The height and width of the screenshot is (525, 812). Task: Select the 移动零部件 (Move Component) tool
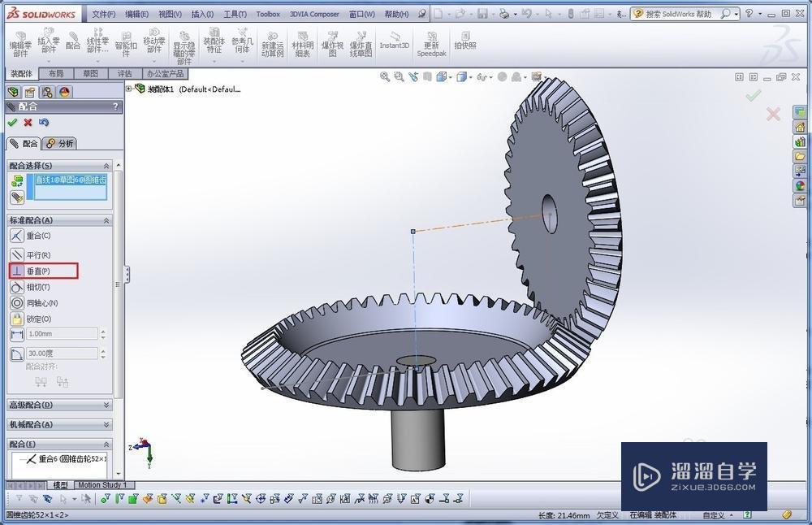(153, 41)
